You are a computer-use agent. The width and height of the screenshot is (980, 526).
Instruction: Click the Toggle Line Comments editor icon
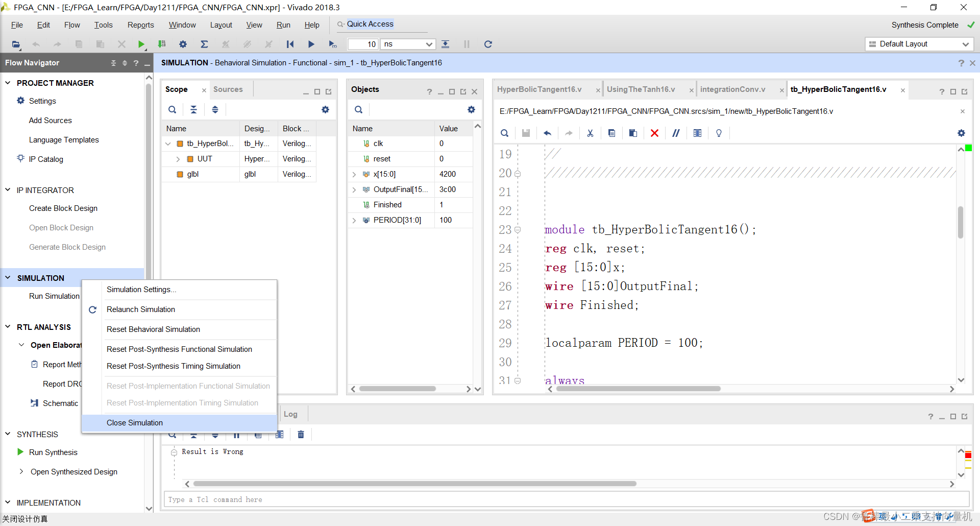[676, 133]
